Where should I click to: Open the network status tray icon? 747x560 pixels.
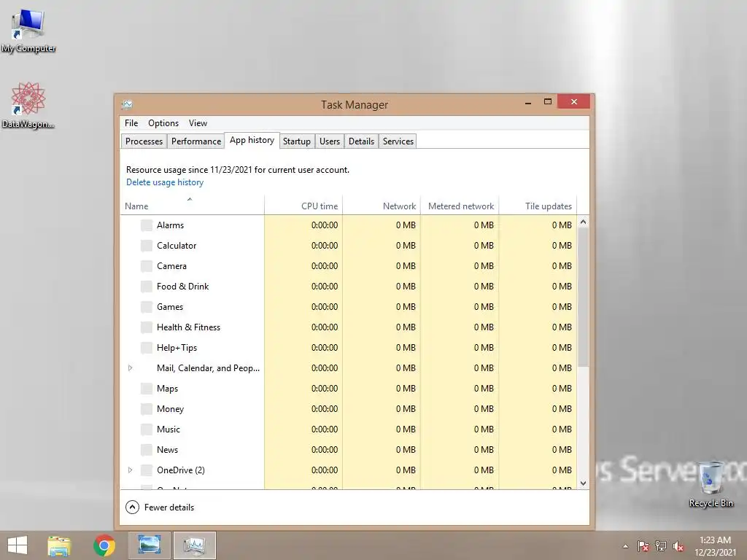pyautogui.click(x=661, y=546)
